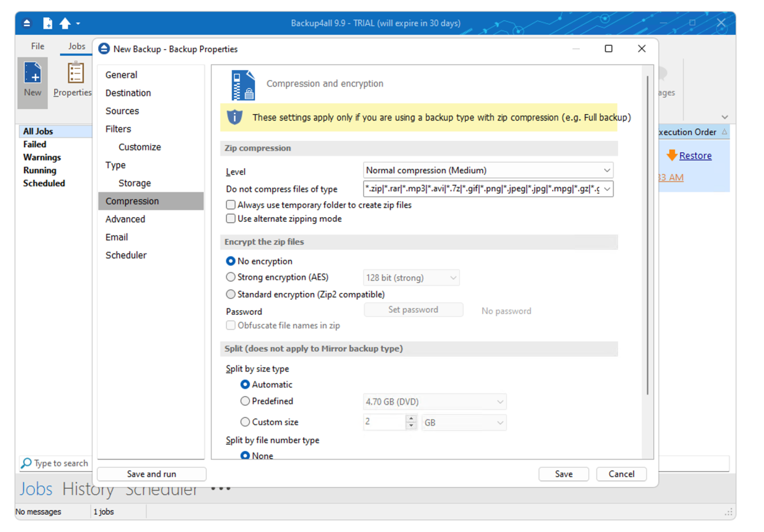This screenshot has height=532, width=764.
Task: Select the No encryption radio button
Action: coord(231,261)
